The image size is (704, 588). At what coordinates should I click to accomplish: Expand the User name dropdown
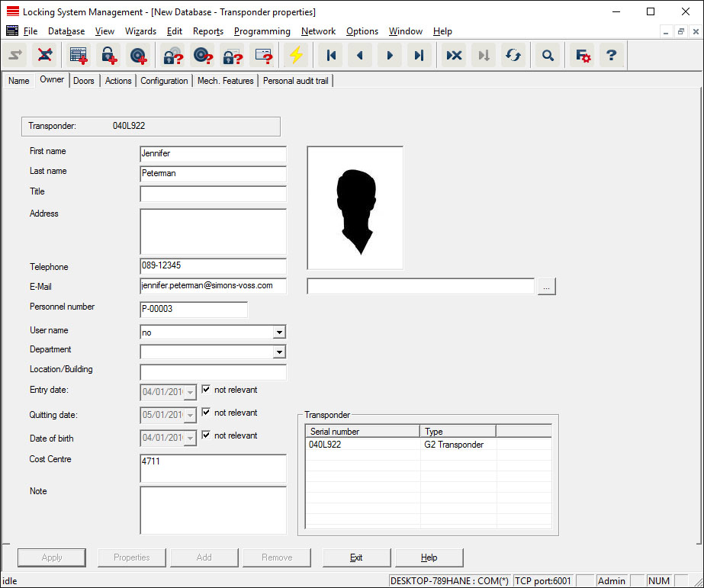click(279, 333)
